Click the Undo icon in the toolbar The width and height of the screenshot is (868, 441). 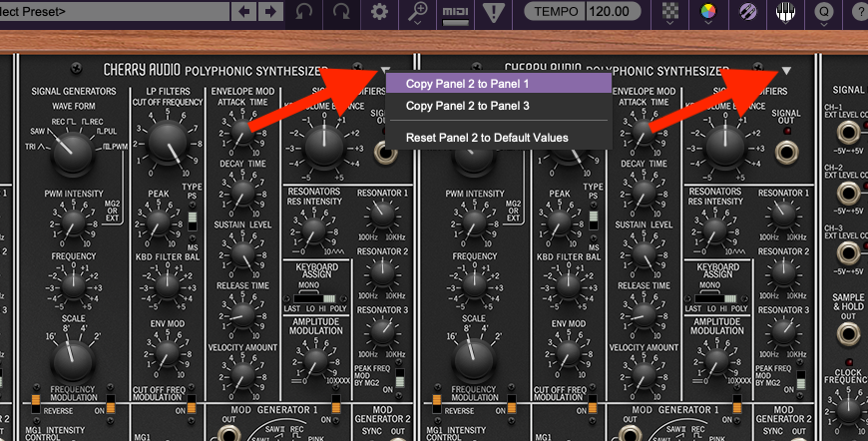pyautogui.click(x=304, y=11)
